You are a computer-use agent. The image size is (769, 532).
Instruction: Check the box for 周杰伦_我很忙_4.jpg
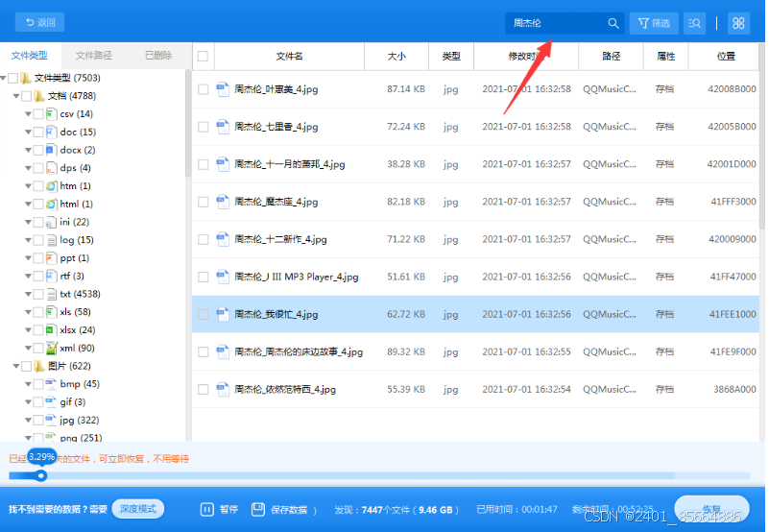203,315
